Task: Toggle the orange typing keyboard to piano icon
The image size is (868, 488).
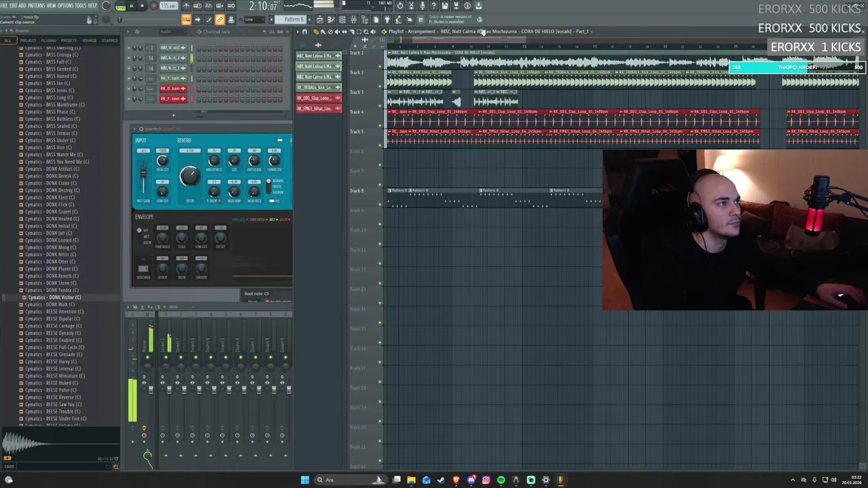Action: [186, 19]
